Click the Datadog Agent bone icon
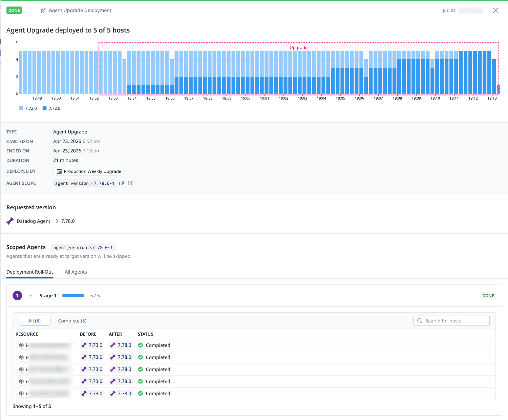The height and width of the screenshot is (420, 508). pyautogui.click(x=10, y=221)
